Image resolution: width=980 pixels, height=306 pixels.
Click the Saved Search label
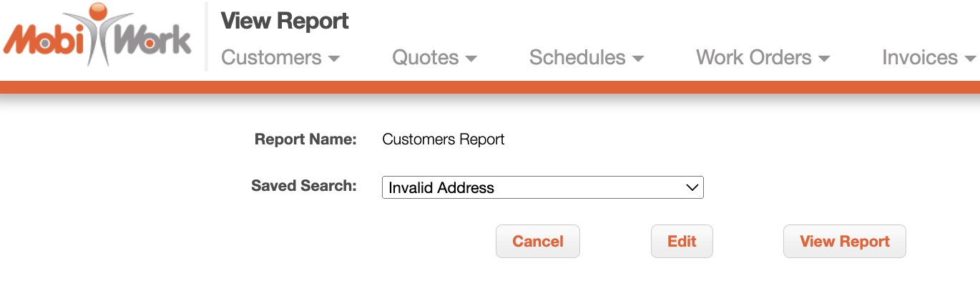pyautogui.click(x=304, y=186)
